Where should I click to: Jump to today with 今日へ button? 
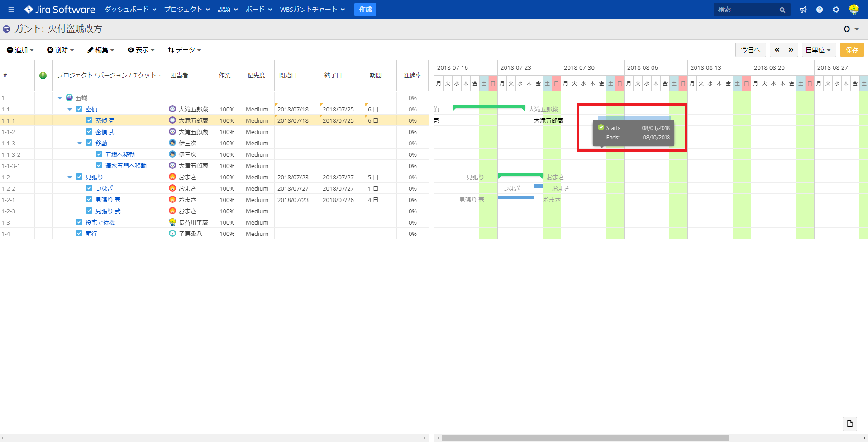[x=751, y=50]
